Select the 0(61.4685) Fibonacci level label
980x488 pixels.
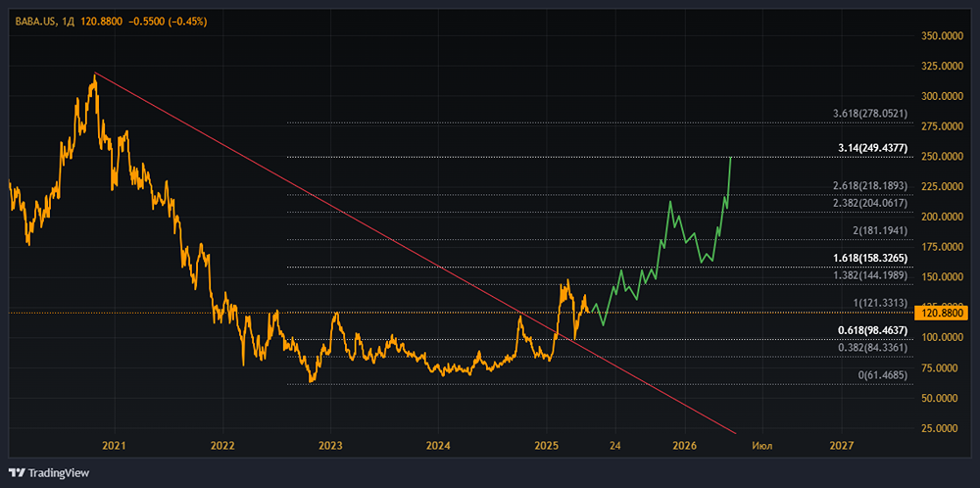(883, 374)
